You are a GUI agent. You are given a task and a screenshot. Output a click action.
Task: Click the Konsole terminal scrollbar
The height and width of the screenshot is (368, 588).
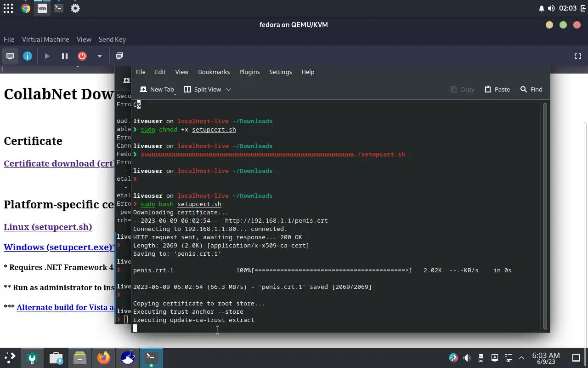545,215
